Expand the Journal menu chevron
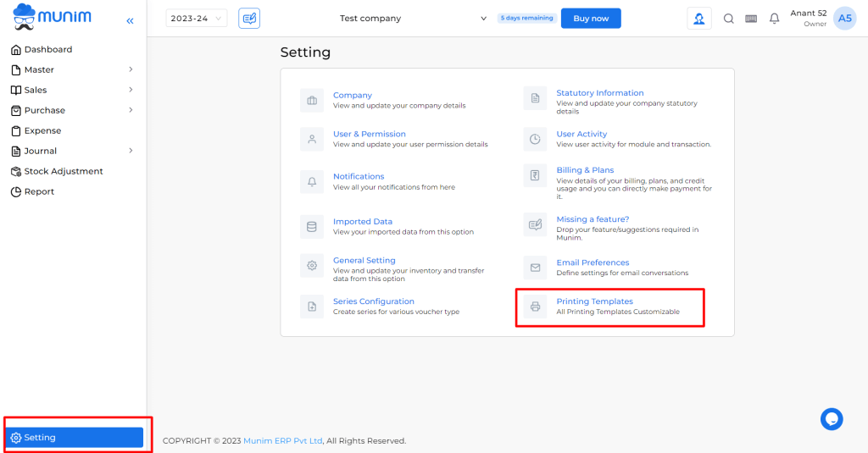868x453 pixels. point(131,151)
